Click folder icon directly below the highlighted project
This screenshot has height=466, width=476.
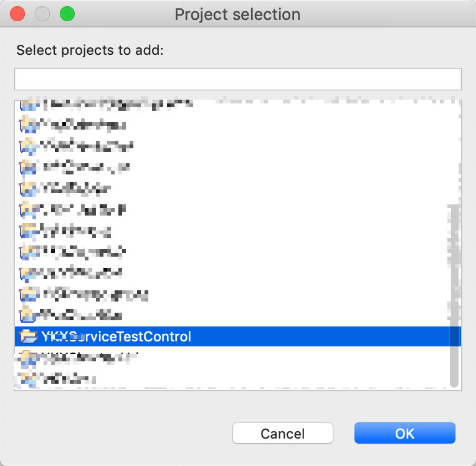pyautogui.click(x=28, y=358)
